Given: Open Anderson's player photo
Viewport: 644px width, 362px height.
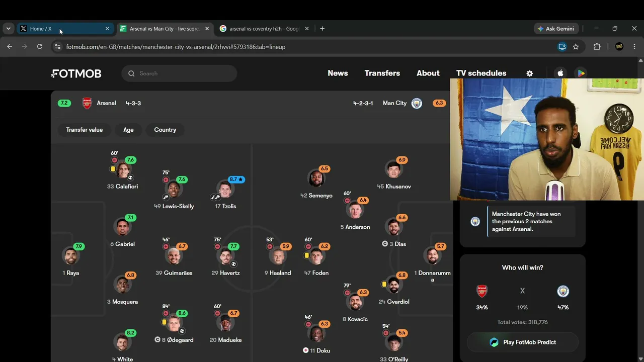Looking at the screenshot, I should point(355,210).
